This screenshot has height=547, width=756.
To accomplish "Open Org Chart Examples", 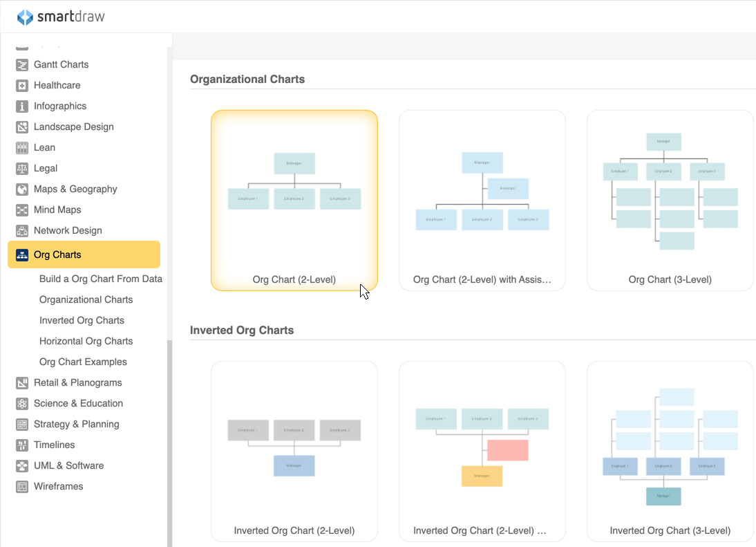I will pyautogui.click(x=83, y=362).
